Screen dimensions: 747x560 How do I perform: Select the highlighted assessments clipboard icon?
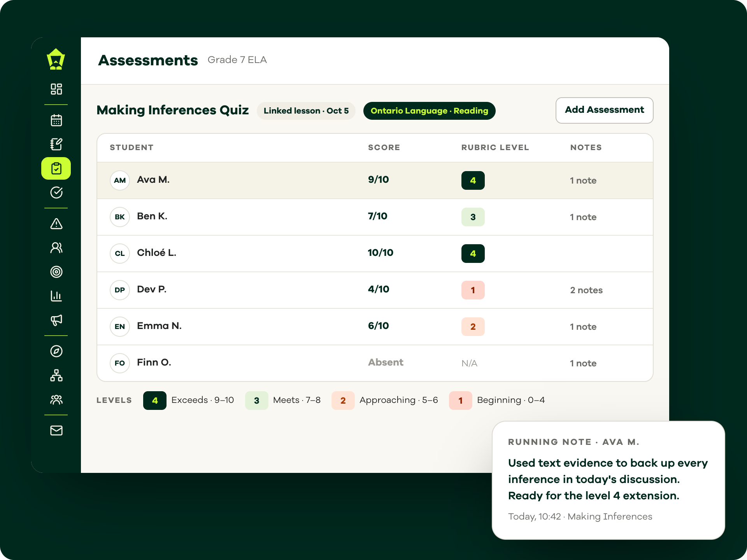click(56, 168)
